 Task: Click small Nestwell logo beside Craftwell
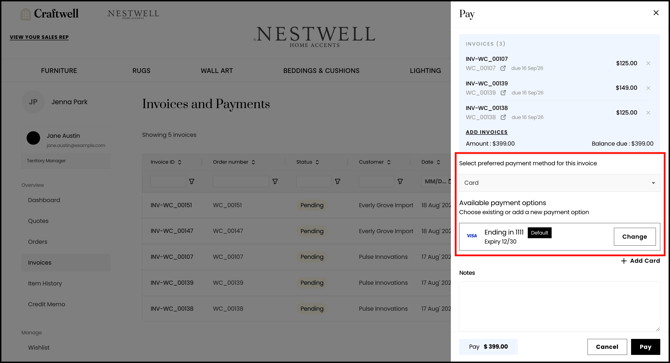(133, 14)
